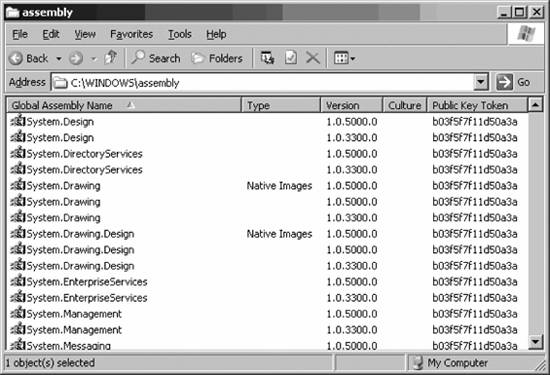Image resolution: width=550 pixels, height=375 pixels.
Task: Click the Windows logo throbber icon
Action: 526,34
